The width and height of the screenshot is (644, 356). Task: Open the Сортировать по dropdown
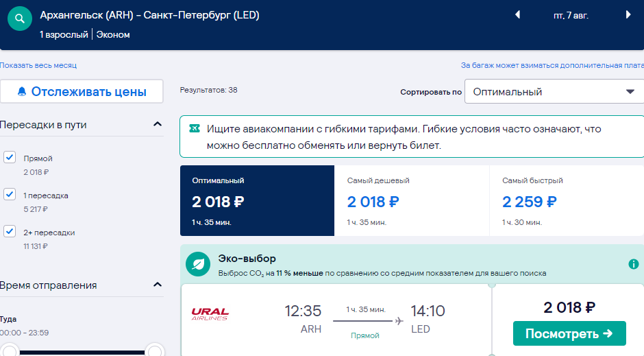[x=554, y=91]
